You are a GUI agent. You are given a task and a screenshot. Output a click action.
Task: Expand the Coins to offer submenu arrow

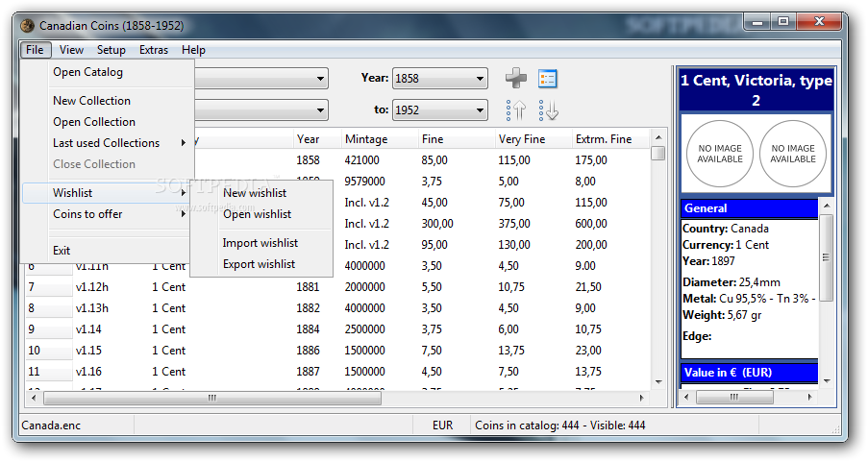tap(184, 213)
